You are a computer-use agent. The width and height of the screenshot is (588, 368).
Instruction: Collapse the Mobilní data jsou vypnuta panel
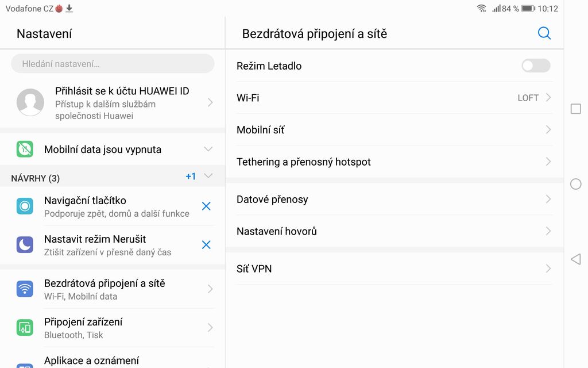pos(208,149)
